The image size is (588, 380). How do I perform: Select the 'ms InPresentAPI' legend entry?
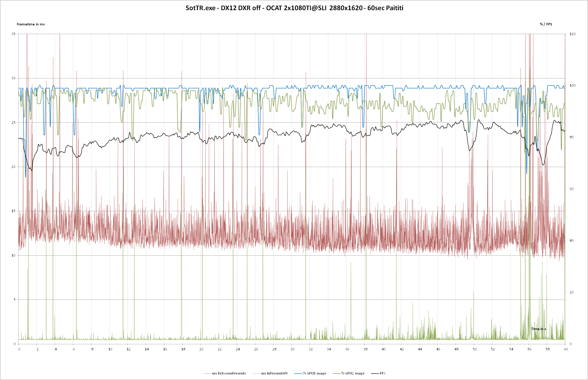point(274,373)
